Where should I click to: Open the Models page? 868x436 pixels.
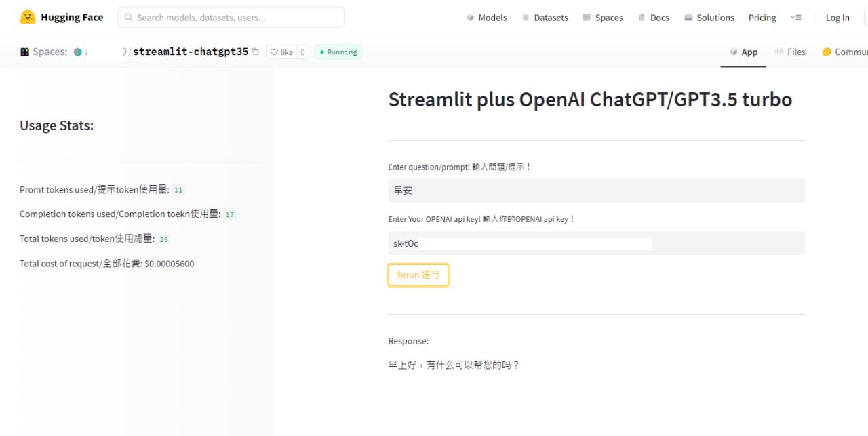click(x=486, y=18)
